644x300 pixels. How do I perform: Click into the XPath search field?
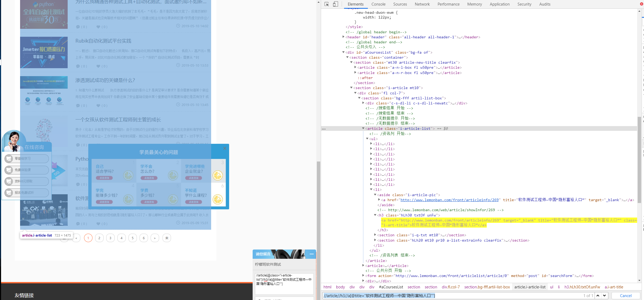[449, 296]
